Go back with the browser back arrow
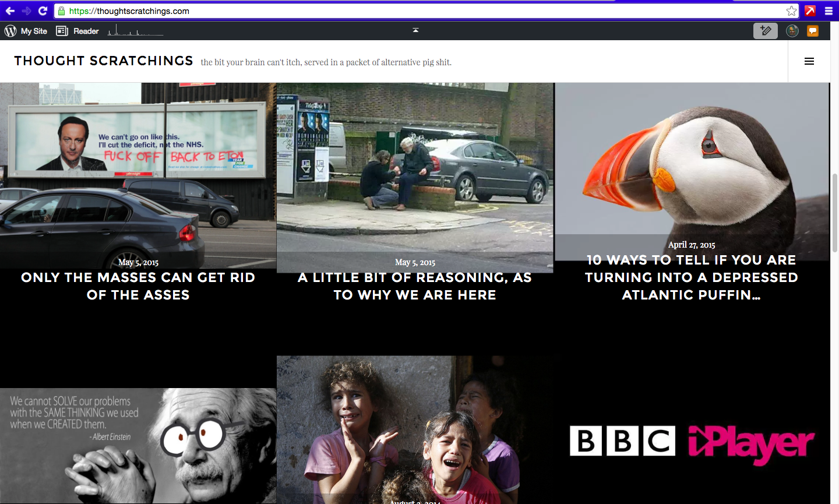Screen dimensions: 839x504 [10, 10]
